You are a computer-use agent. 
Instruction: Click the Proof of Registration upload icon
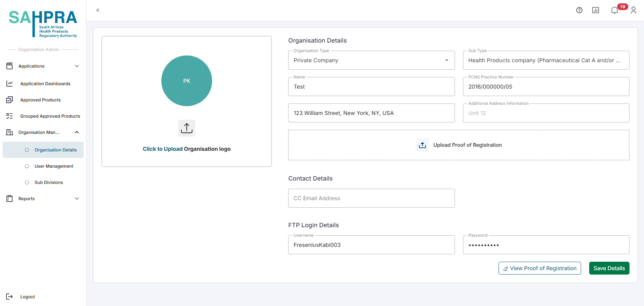click(x=422, y=145)
